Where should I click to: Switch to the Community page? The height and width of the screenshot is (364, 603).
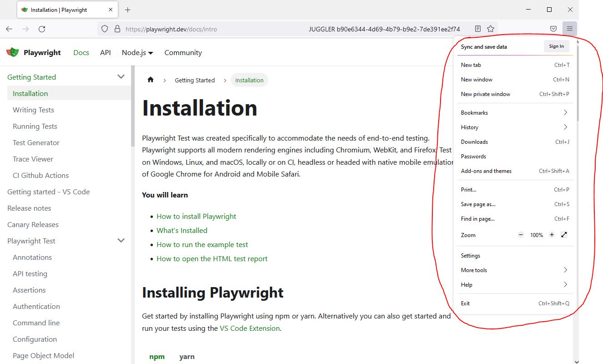(x=183, y=52)
